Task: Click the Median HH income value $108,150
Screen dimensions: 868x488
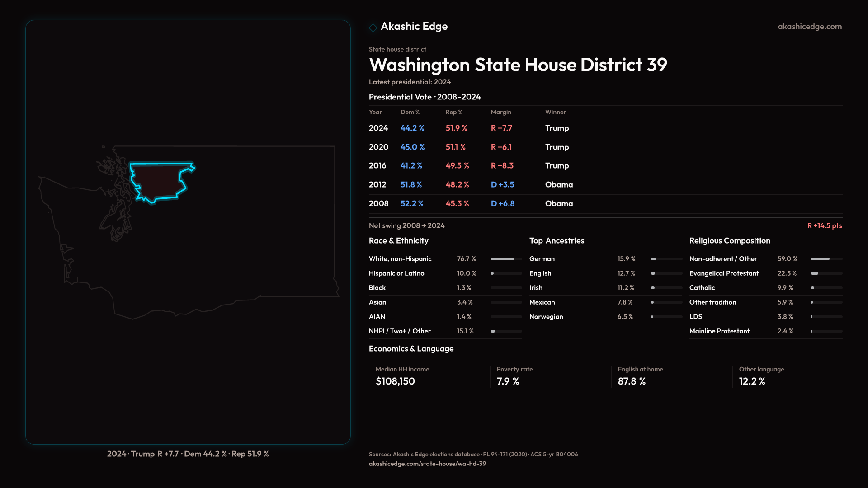Action: coord(395,381)
